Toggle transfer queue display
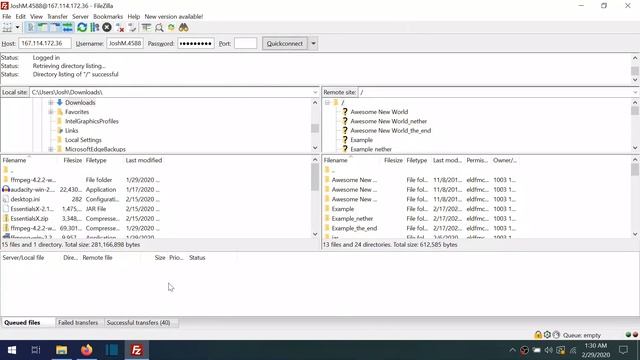640x360 pixels. tap(68, 27)
